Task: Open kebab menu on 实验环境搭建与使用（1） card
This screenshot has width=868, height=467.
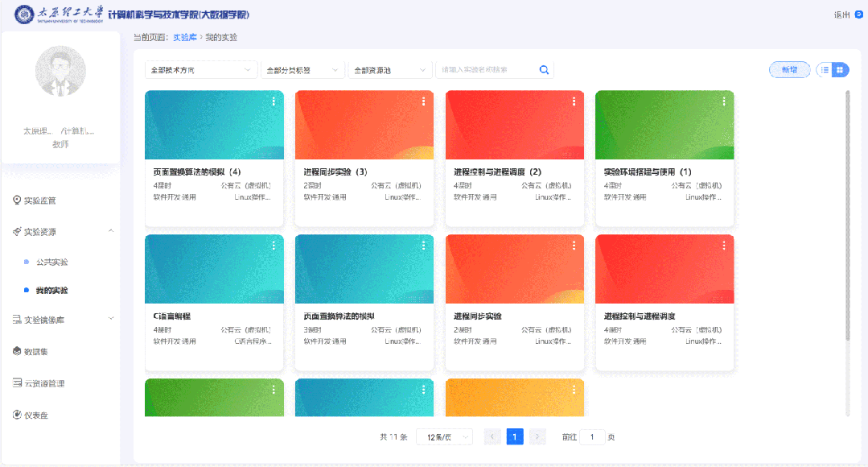Action: click(723, 102)
